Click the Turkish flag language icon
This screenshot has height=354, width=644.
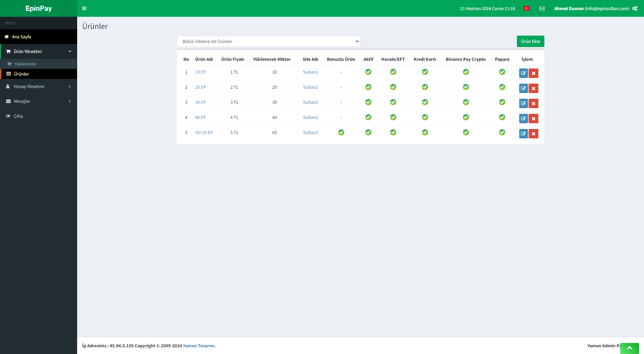click(526, 8)
